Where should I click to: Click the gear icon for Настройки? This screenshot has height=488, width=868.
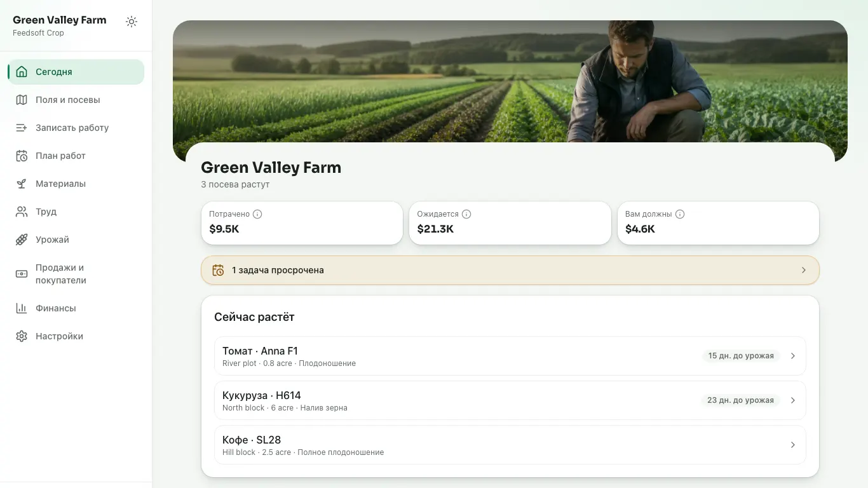pyautogui.click(x=22, y=336)
